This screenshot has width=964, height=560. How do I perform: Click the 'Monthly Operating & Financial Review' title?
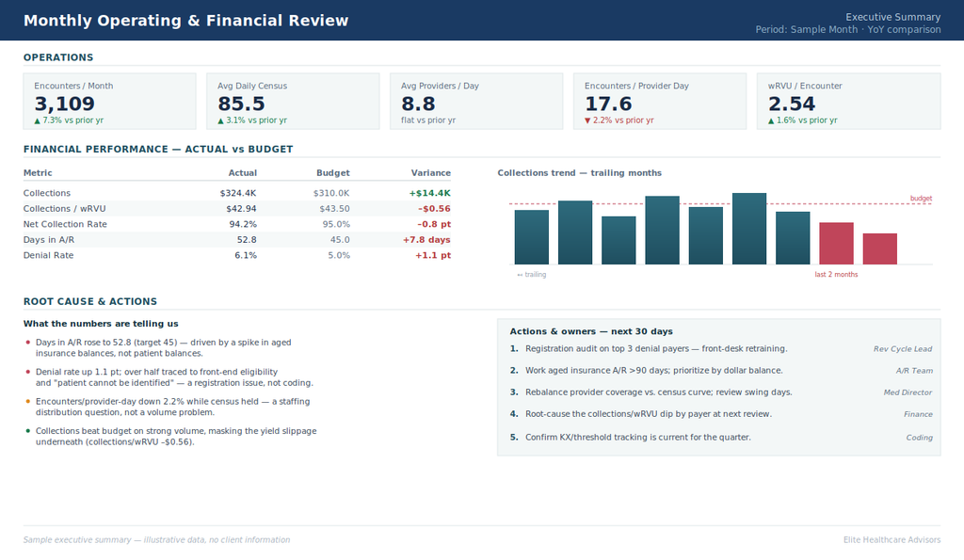point(185,21)
